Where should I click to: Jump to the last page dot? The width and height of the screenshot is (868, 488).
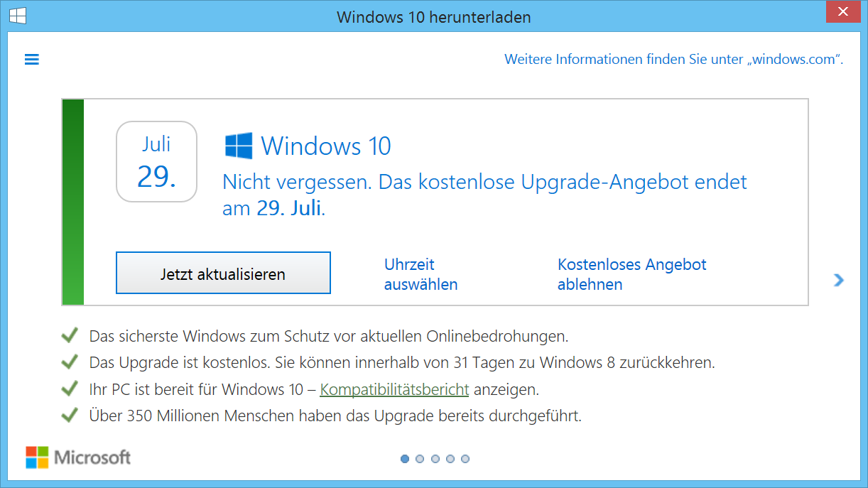click(x=465, y=459)
